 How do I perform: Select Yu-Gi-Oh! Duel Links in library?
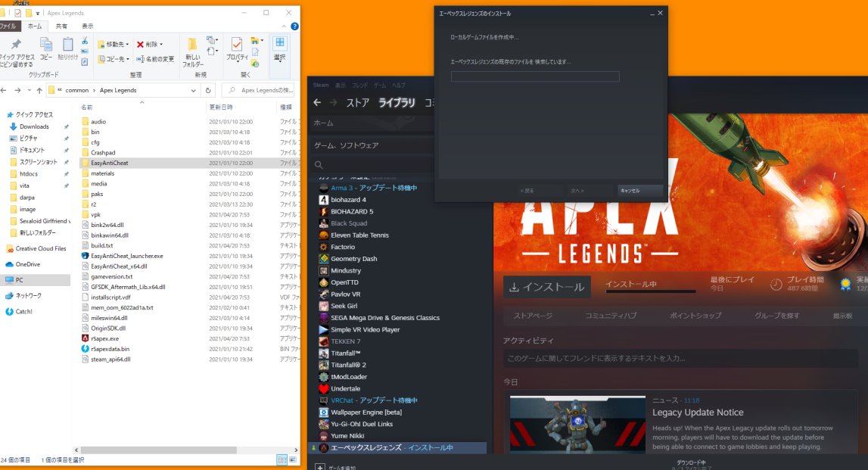point(361,424)
